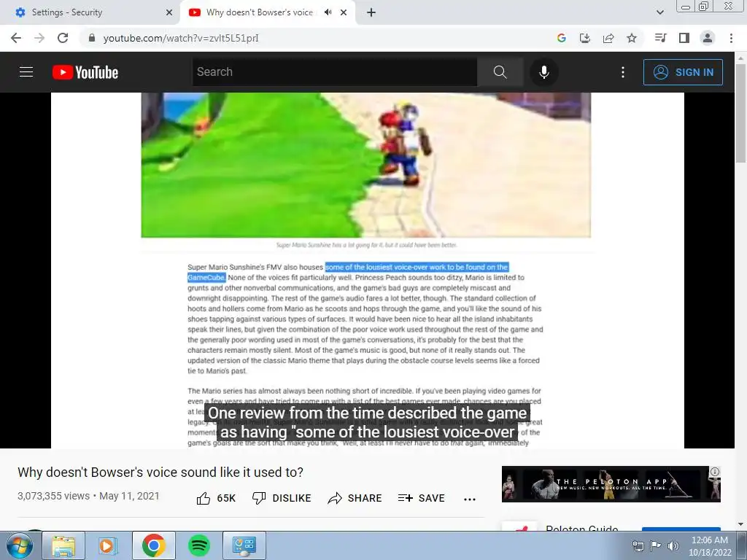Open YouTube settings three-dot menu
Screen dimensions: 747x560
click(622, 72)
